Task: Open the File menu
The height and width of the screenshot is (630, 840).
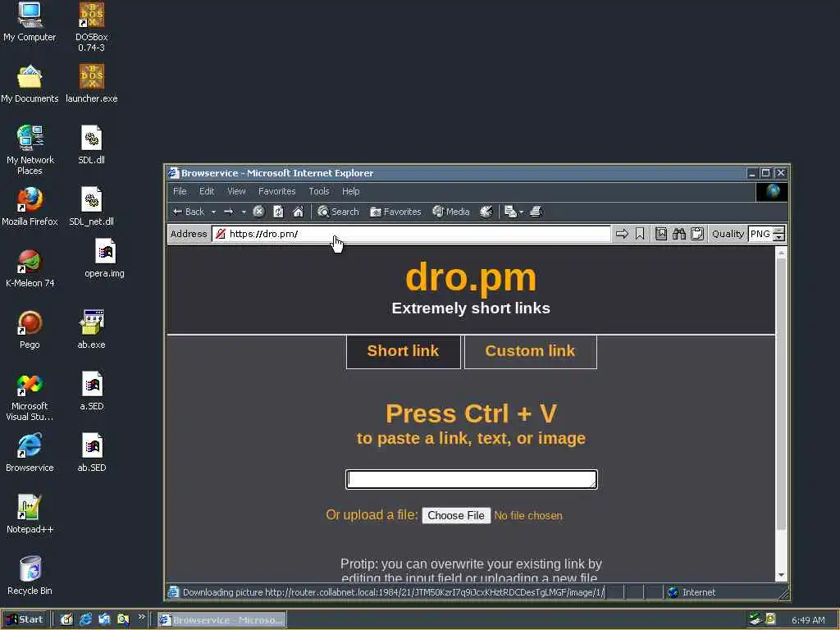Action: click(180, 191)
